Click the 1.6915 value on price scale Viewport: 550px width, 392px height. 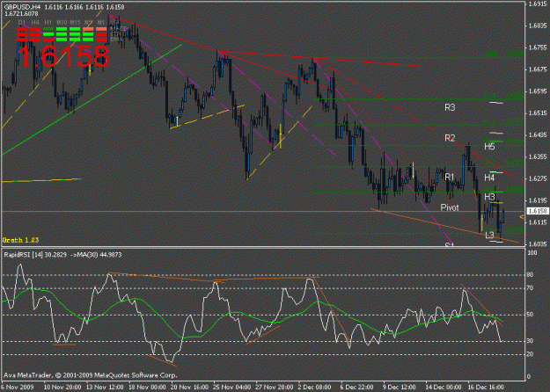(x=538, y=4)
